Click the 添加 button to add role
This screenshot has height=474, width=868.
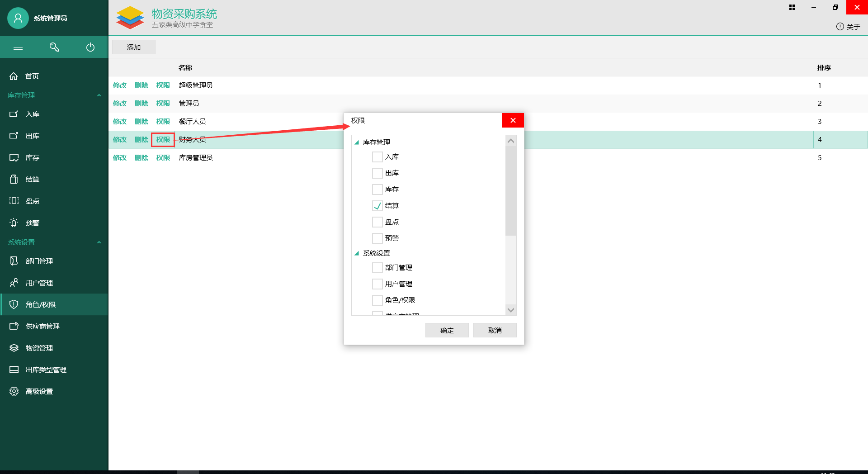point(133,47)
